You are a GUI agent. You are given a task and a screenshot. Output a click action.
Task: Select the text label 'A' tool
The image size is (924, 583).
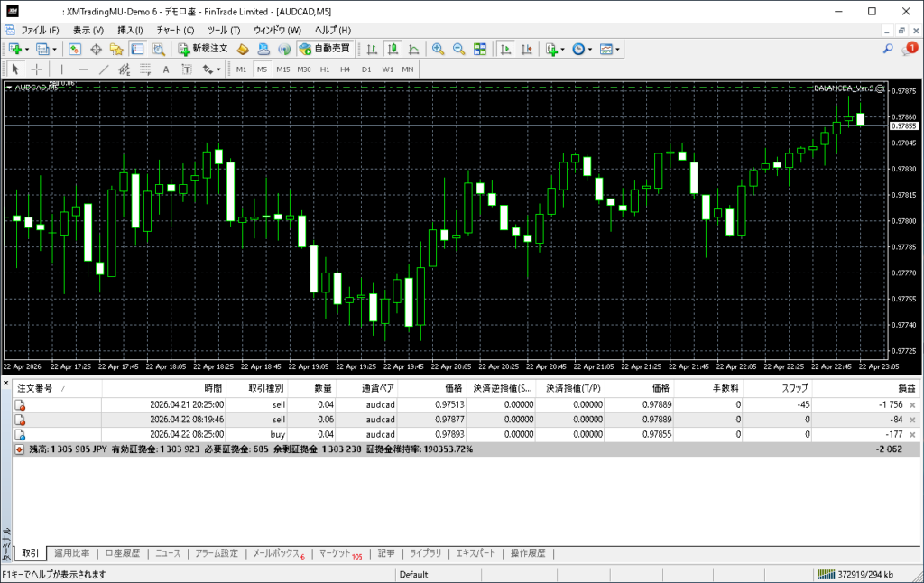coord(165,69)
